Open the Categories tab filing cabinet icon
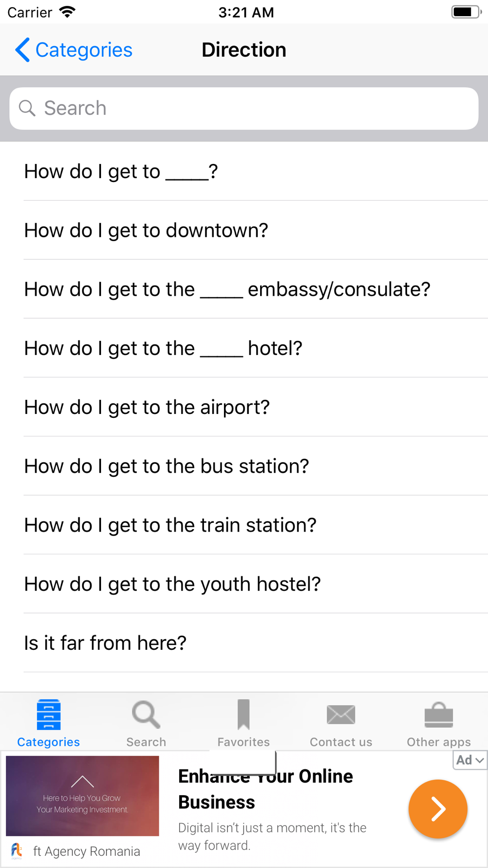488x868 pixels. tap(48, 715)
